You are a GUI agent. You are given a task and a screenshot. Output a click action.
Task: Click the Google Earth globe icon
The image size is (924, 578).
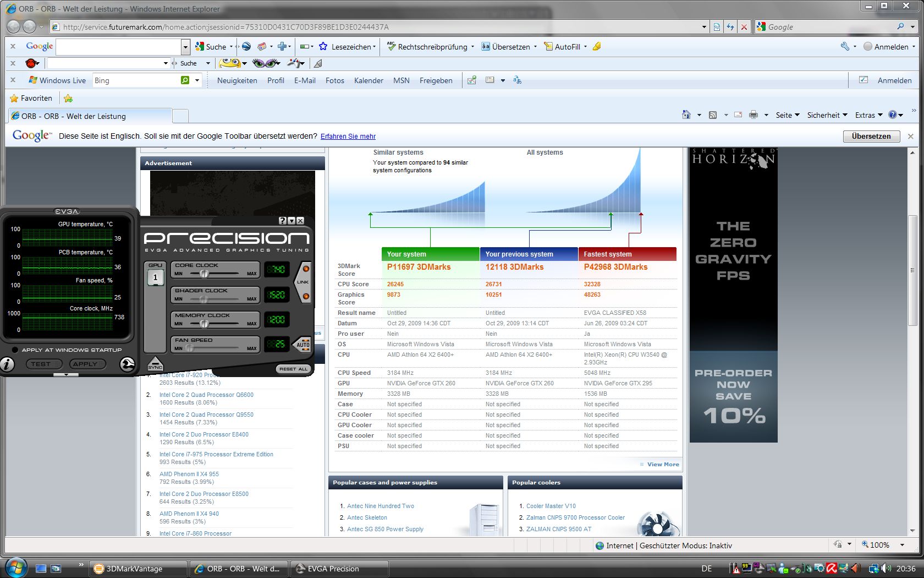point(246,47)
